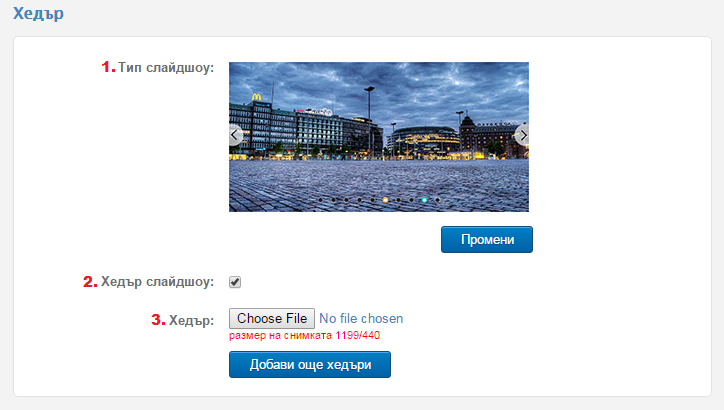Select the orange slideshow pagination dot
Screen dimensions: 724x410
pyautogui.click(x=386, y=200)
